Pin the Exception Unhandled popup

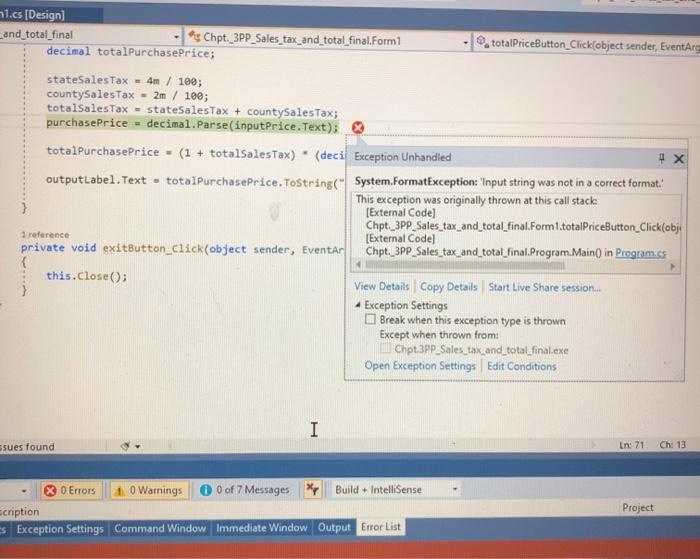pyautogui.click(x=662, y=158)
